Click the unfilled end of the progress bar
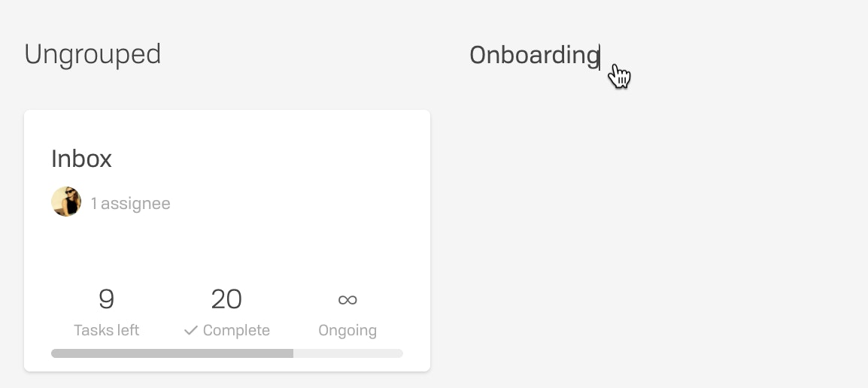The height and width of the screenshot is (388, 868). [348, 353]
